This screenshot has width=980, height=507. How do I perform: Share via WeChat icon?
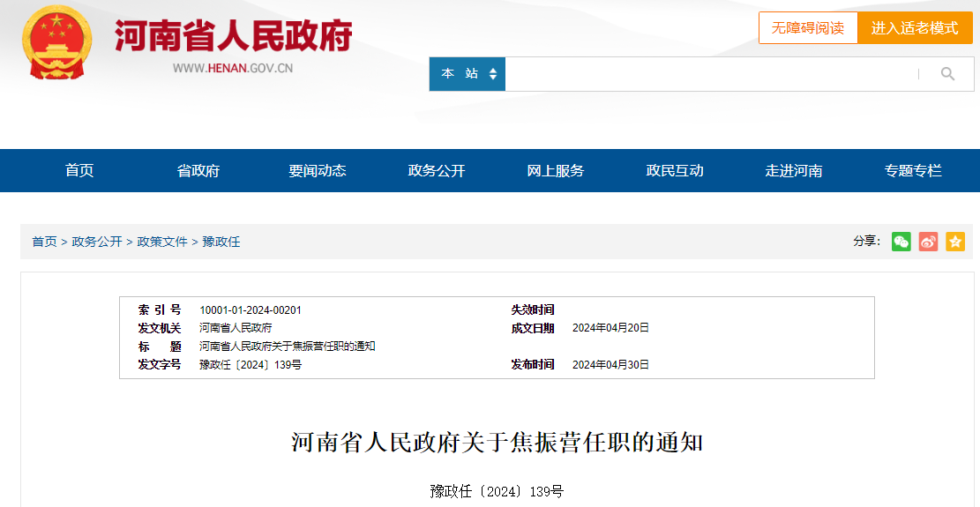pyautogui.click(x=901, y=242)
